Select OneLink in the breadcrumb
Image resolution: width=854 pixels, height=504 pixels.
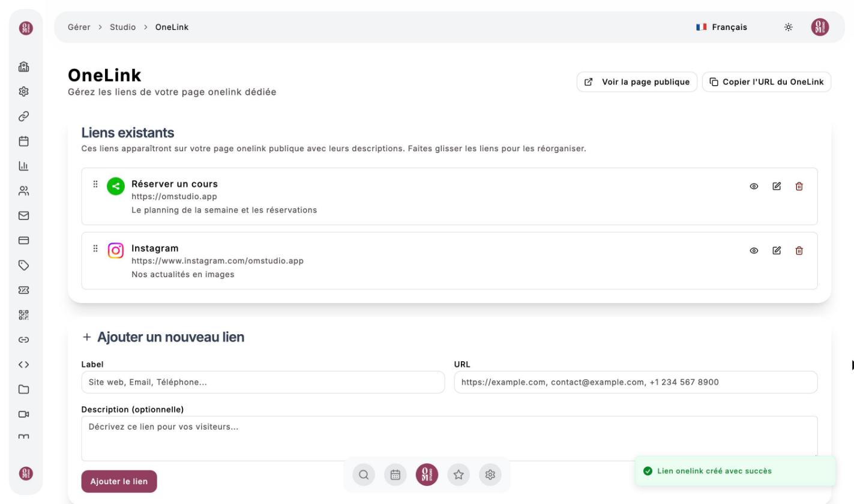coord(172,27)
